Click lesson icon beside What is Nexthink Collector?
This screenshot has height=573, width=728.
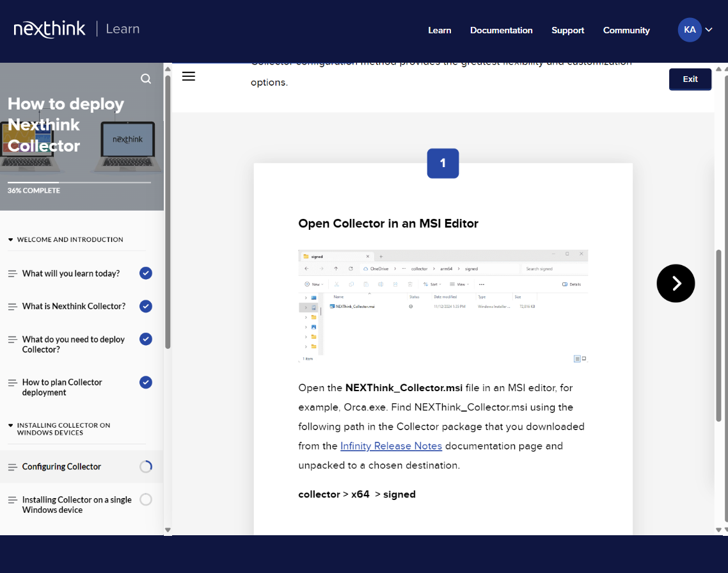(x=12, y=307)
